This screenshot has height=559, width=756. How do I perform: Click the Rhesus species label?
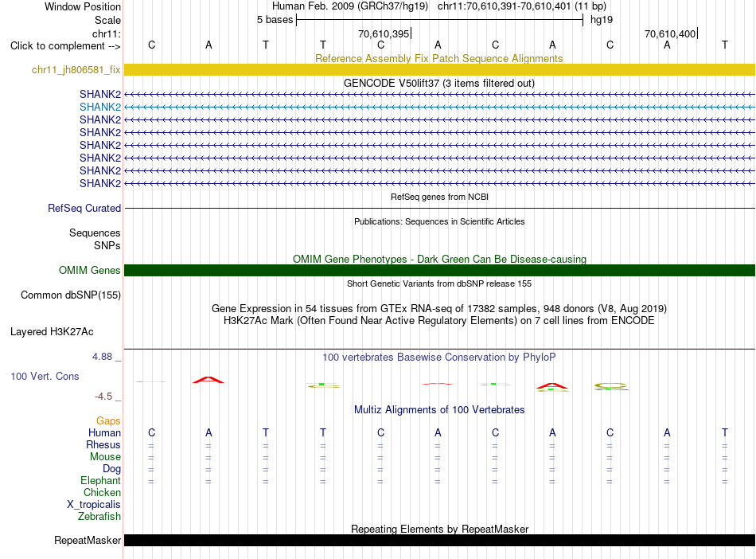[x=103, y=444]
